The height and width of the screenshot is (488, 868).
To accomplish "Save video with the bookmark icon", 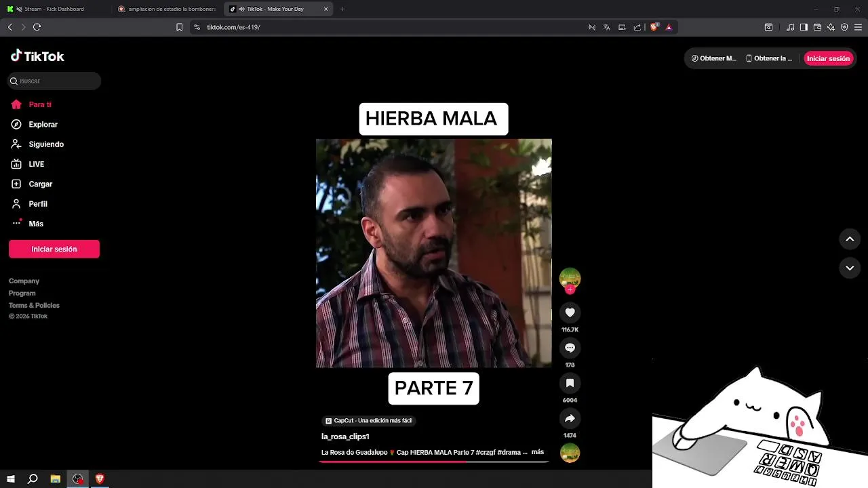I will 570,383.
